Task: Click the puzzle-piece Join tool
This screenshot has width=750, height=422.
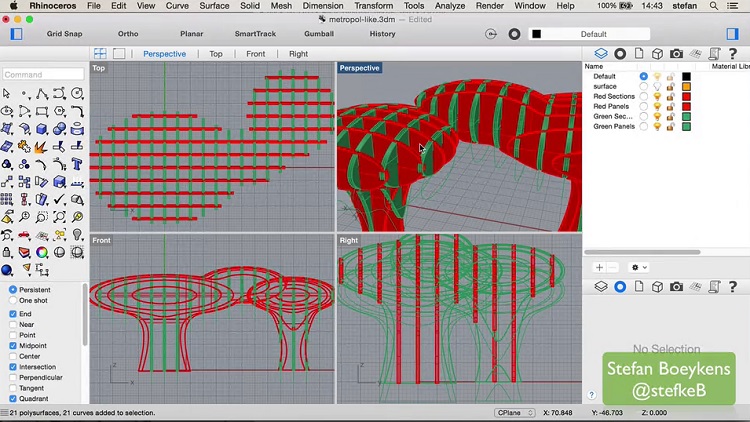Action: 24,146
